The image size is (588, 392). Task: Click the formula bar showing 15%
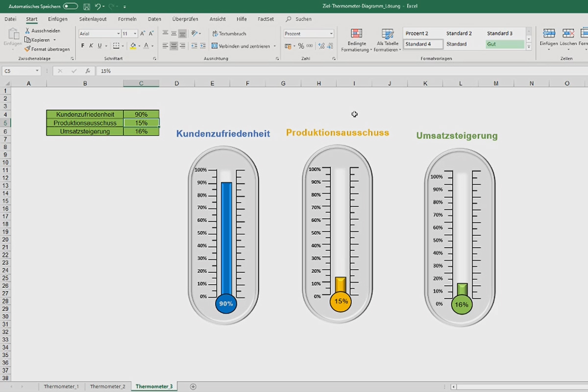tap(343, 71)
